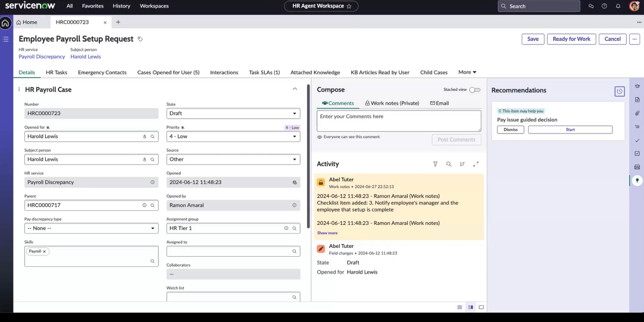Select the Work notes (Private) tab
644x322 pixels.
[392, 103]
